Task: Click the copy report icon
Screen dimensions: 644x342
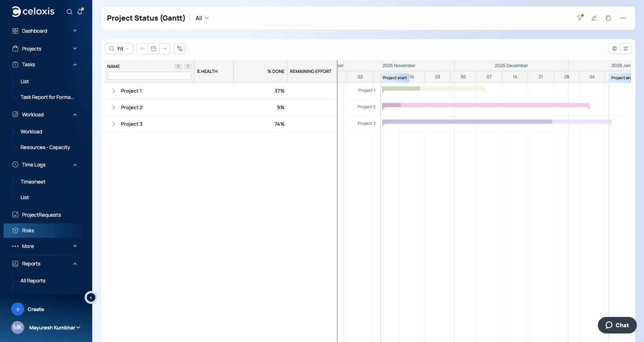Action: point(608,18)
